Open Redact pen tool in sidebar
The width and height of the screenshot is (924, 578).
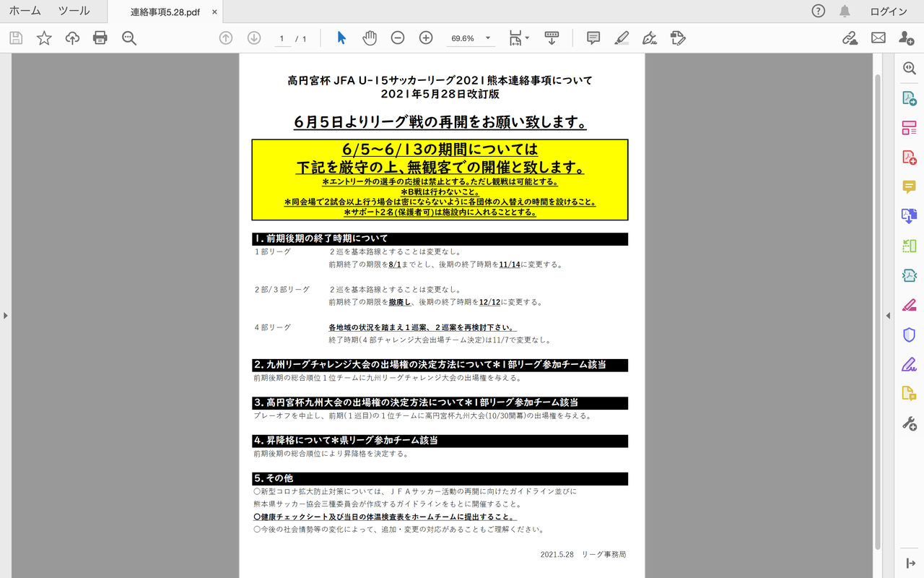[910, 304]
